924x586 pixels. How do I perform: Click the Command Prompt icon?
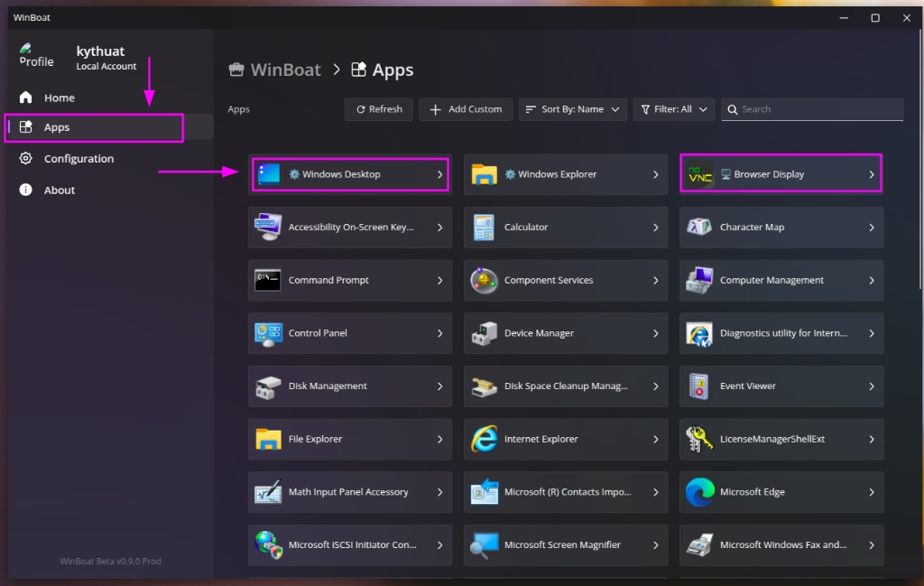(x=267, y=280)
